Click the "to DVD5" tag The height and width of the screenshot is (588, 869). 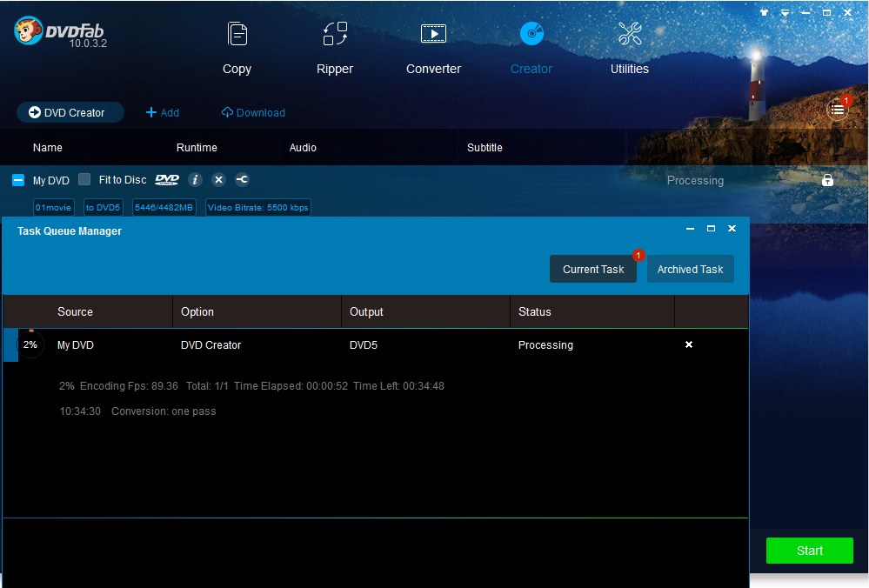pyautogui.click(x=104, y=208)
